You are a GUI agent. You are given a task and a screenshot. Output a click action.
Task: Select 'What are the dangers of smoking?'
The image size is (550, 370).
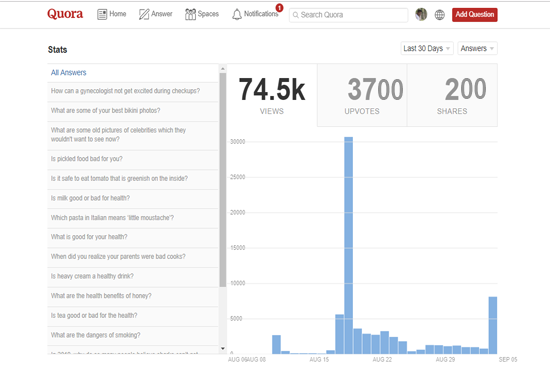pyautogui.click(x=133, y=336)
